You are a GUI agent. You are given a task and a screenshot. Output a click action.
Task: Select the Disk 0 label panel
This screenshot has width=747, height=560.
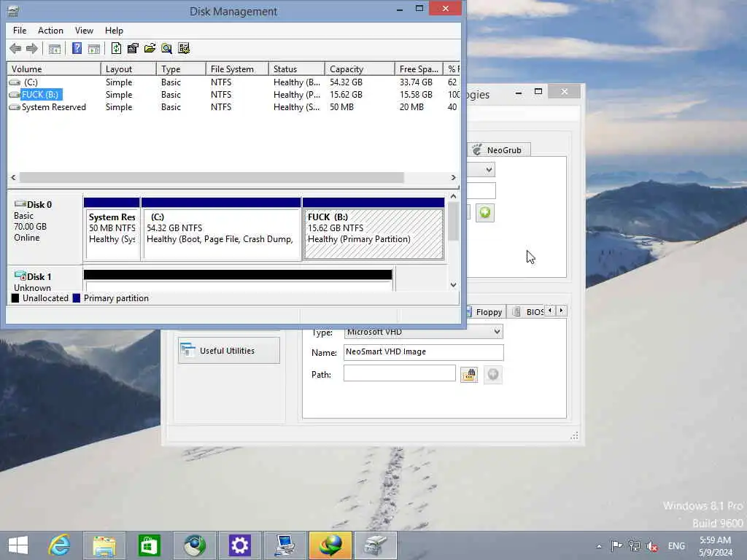coord(44,228)
